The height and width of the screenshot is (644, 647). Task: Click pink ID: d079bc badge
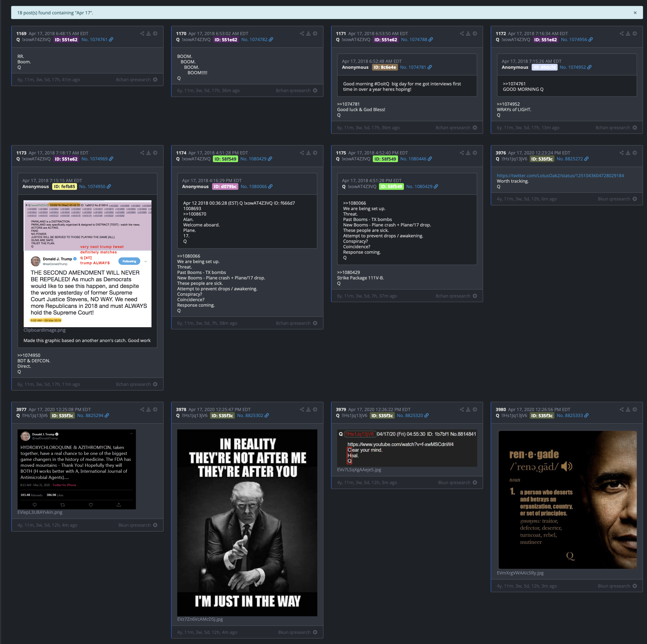(225, 187)
